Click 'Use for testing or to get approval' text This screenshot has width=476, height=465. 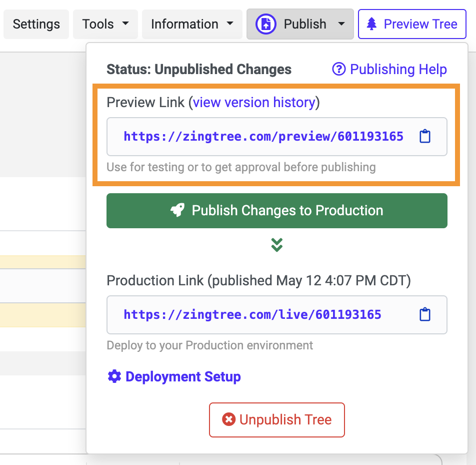(241, 167)
